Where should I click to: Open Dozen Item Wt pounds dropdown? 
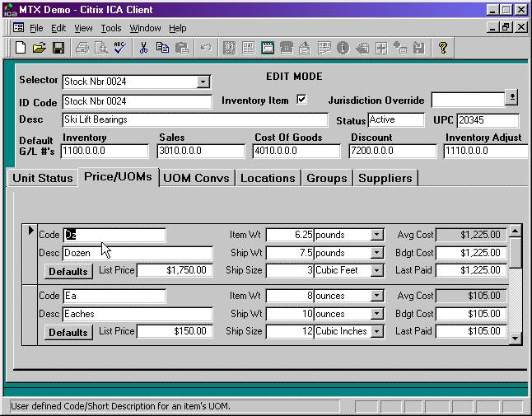click(x=376, y=235)
